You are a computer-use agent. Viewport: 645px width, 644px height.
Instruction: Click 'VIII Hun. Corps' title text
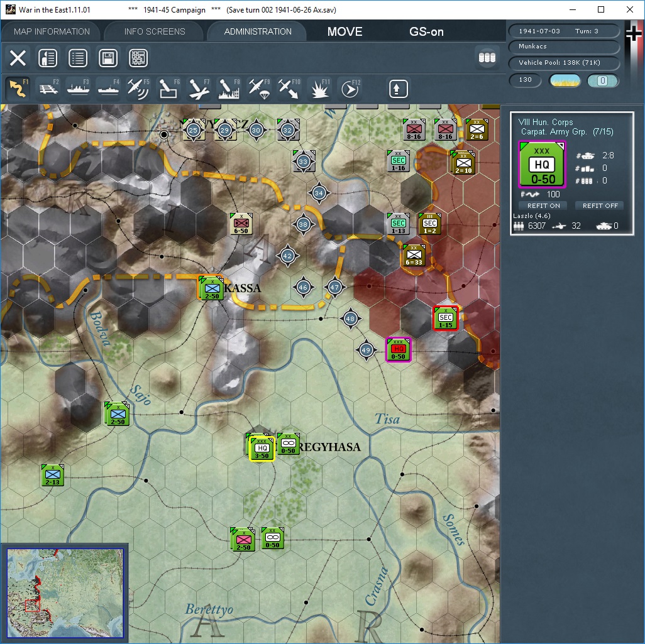(x=546, y=122)
